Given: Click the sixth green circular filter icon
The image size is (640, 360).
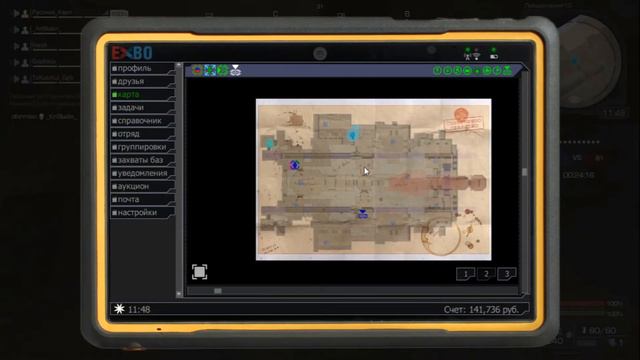Looking at the screenshot, I should click(487, 71).
